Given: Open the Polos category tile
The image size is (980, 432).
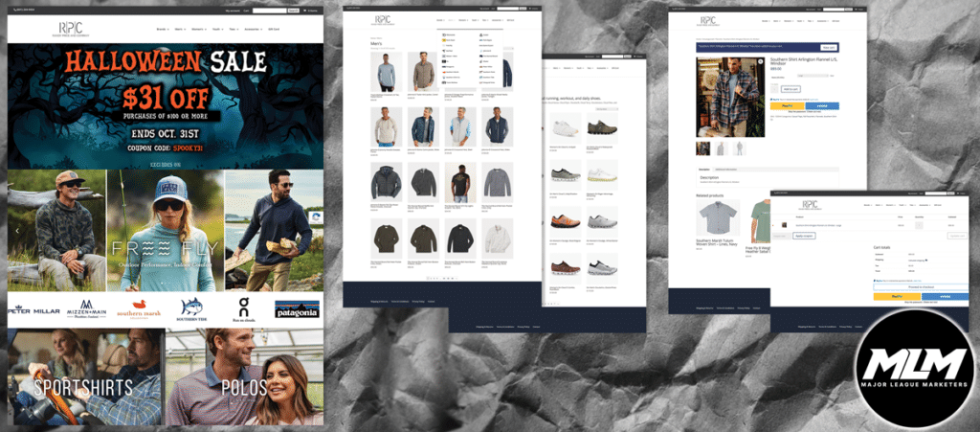Looking at the screenshot, I should 244,377.
